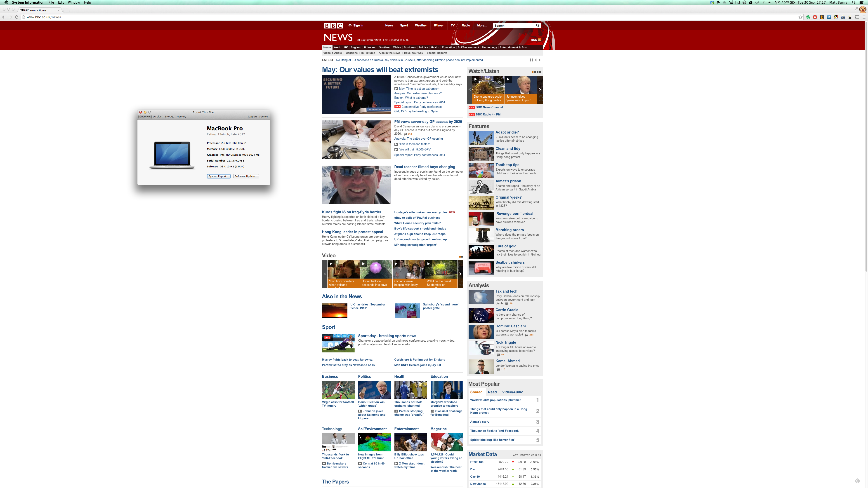868x488 pixels.
Task: Open the Theresa May lead story thumbnail
Action: [x=356, y=95]
